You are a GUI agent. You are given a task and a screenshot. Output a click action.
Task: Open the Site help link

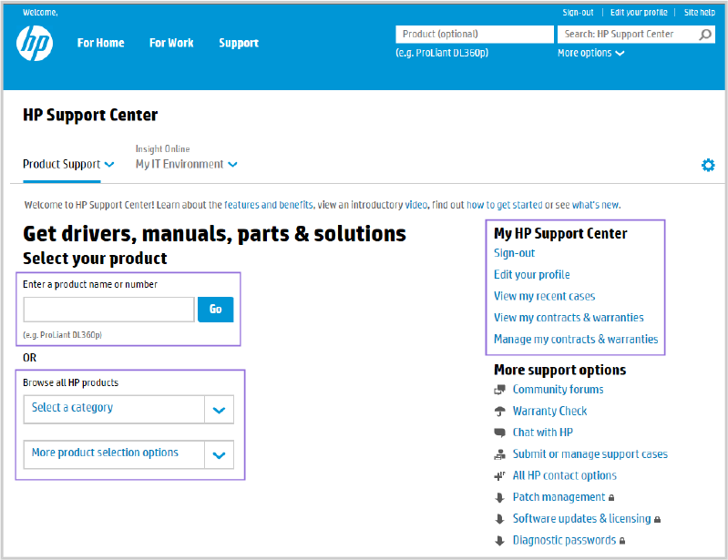(699, 13)
